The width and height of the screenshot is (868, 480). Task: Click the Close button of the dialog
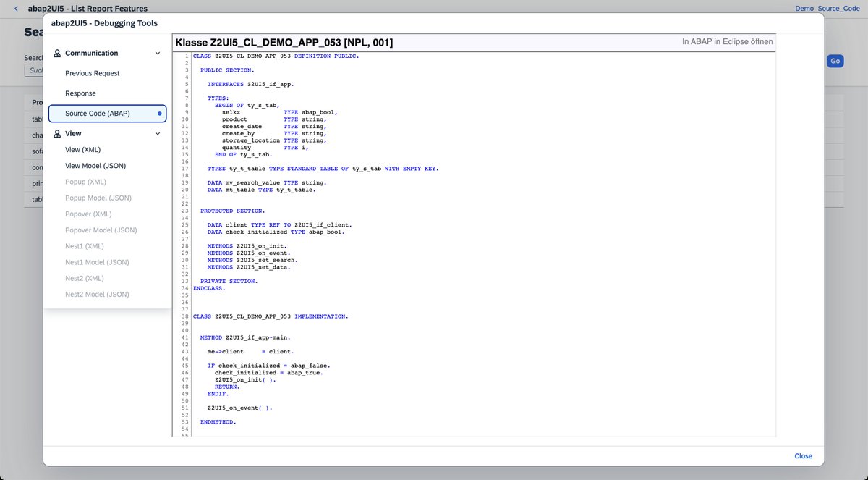tap(803, 456)
